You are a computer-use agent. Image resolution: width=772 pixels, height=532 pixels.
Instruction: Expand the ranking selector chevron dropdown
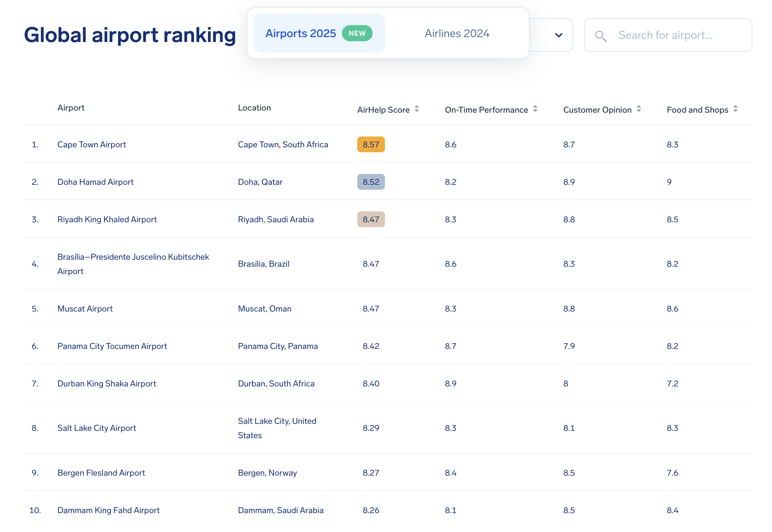tap(559, 35)
